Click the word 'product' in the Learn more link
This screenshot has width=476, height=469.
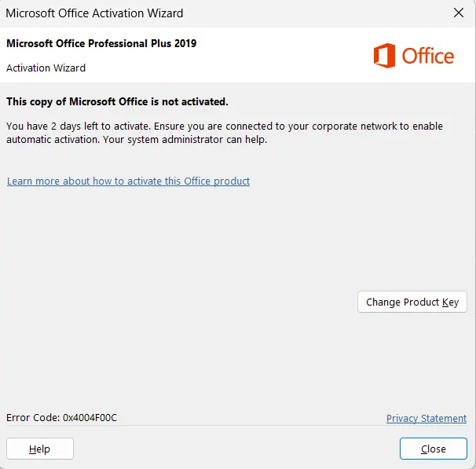232,181
